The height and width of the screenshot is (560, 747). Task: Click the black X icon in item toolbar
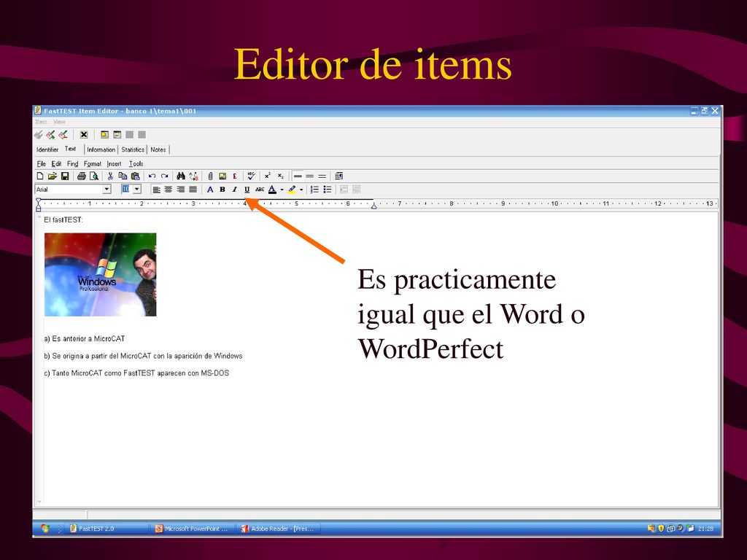[84, 135]
